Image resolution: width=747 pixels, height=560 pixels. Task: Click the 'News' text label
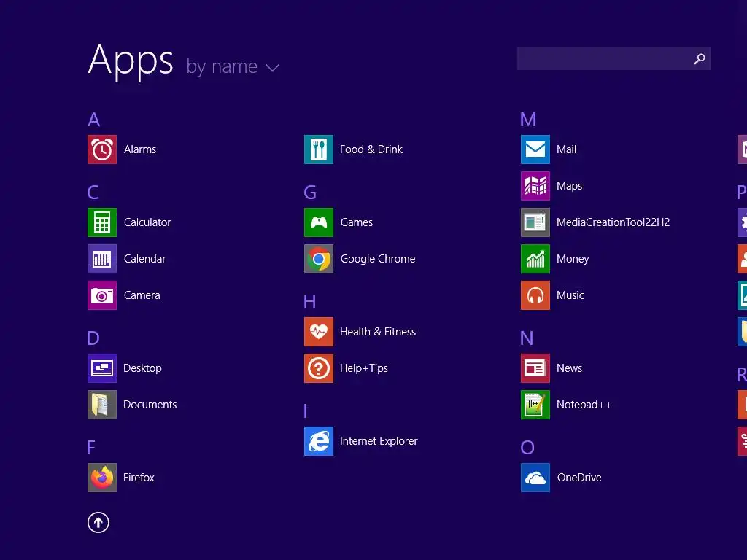point(569,368)
